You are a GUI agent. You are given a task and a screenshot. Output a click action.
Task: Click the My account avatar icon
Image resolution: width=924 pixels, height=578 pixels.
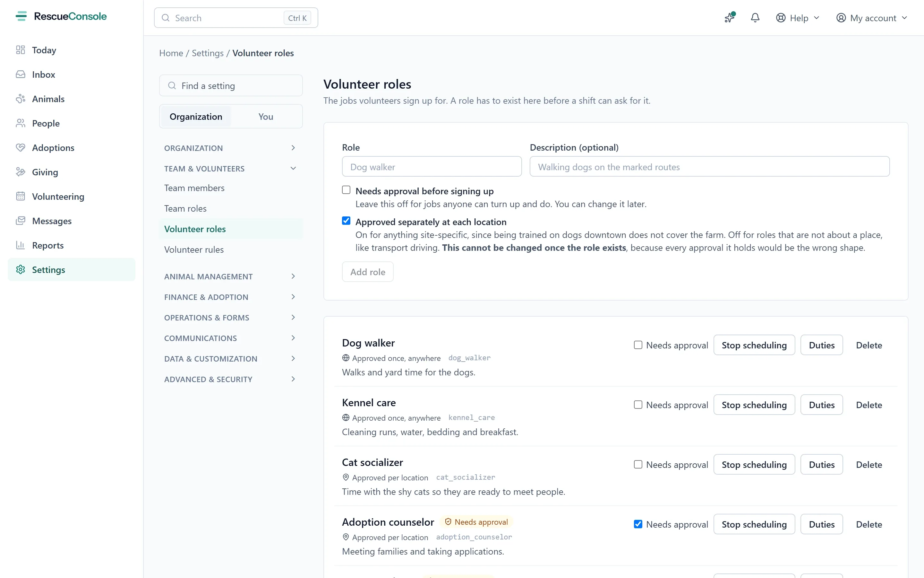click(x=841, y=18)
